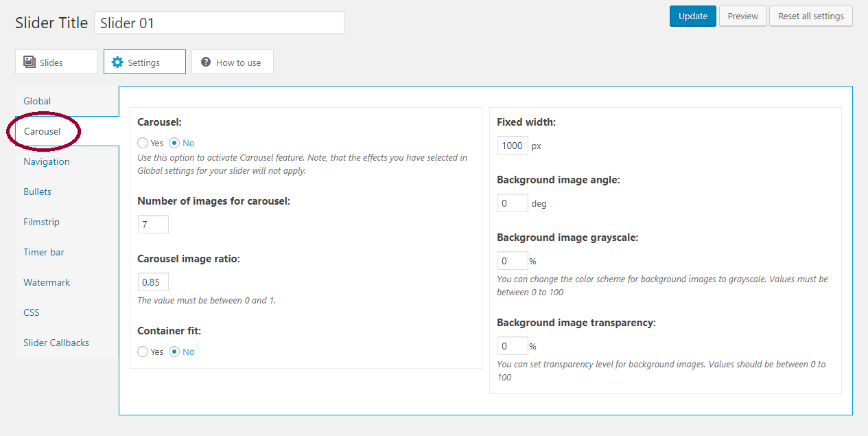868x436 pixels.
Task: Click Reset all settings button
Action: point(811,16)
